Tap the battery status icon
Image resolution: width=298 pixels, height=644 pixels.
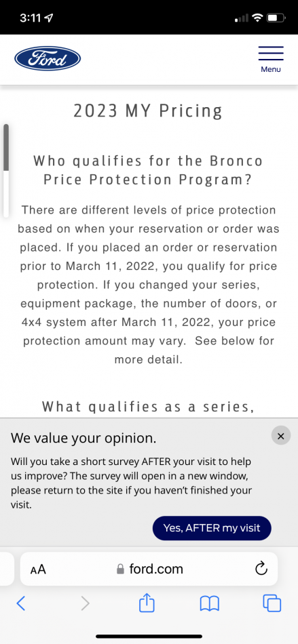[277, 18]
